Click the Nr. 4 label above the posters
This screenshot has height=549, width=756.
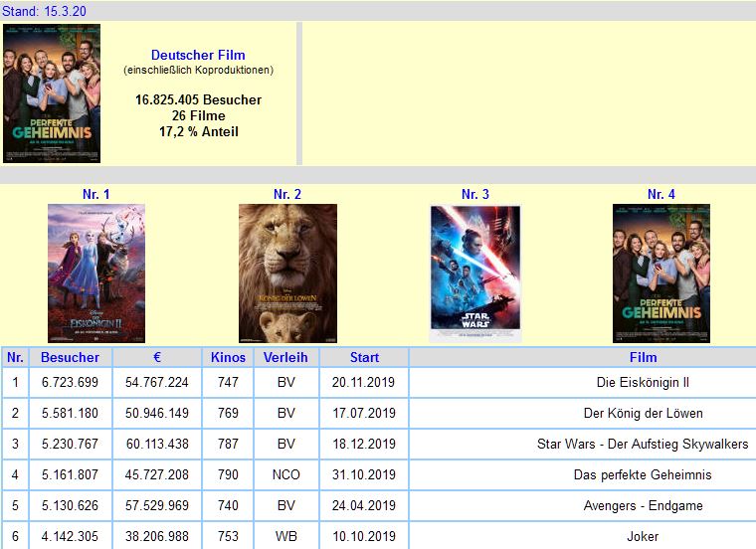[x=661, y=194]
